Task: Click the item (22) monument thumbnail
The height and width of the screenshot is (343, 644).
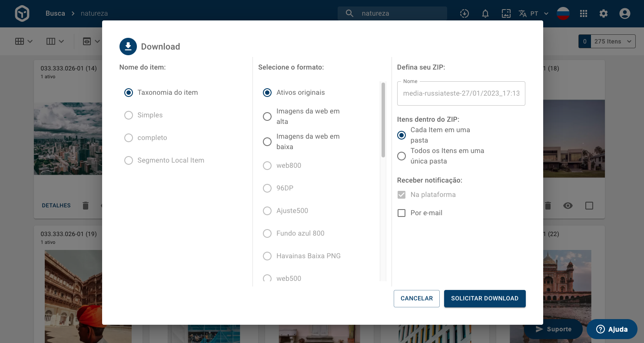Action: 567,296
